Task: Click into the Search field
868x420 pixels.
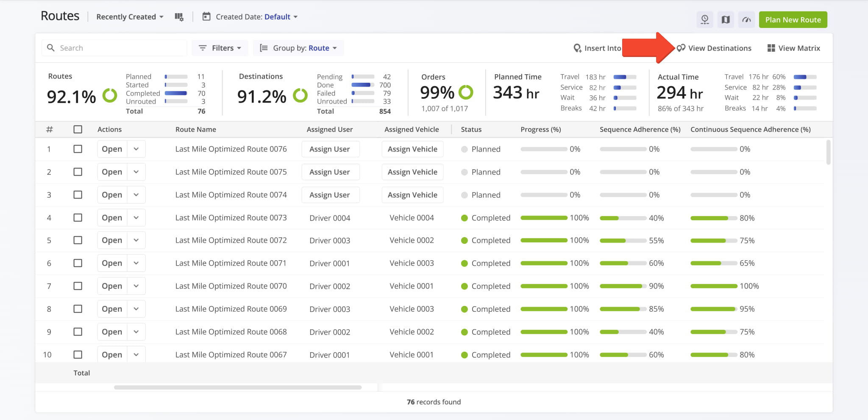Action: point(114,48)
